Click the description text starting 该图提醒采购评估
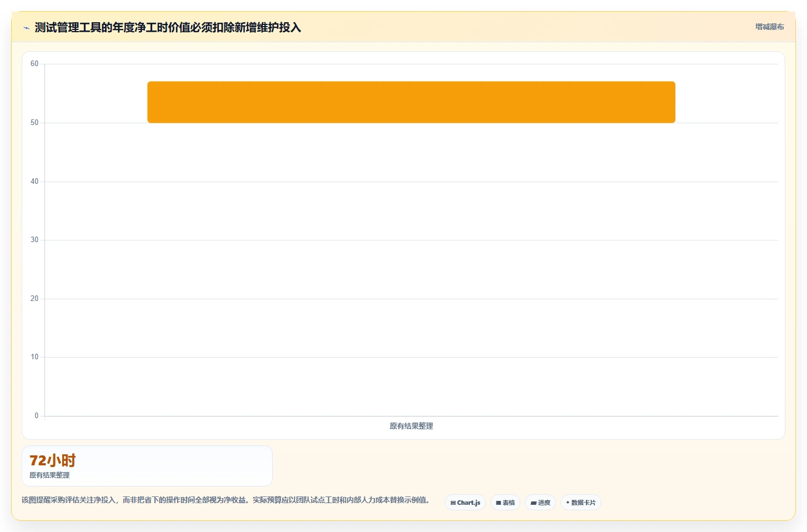The height and width of the screenshot is (532, 807). pos(225,500)
